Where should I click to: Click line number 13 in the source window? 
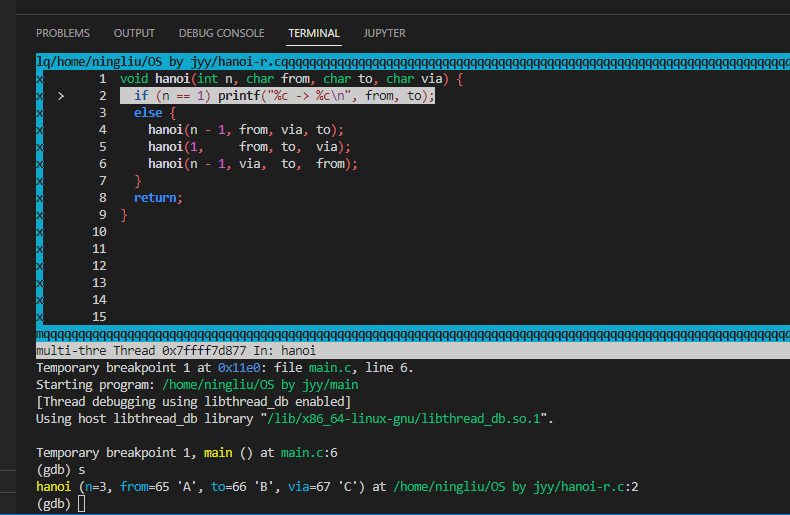99,283
